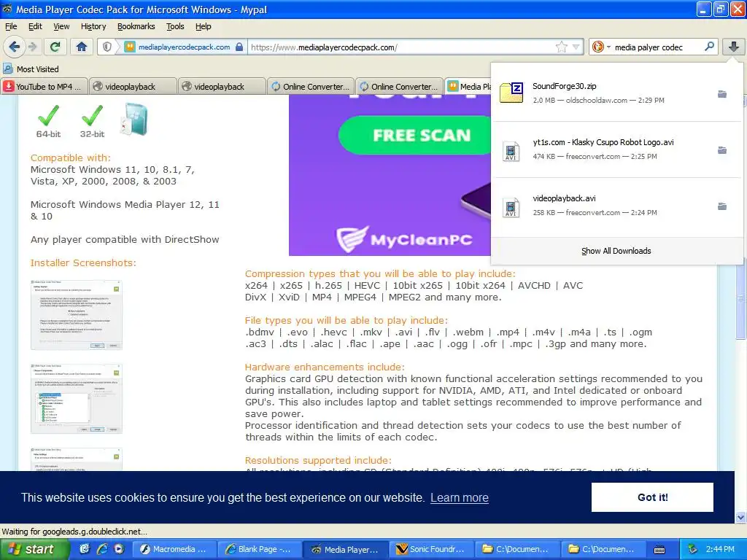Open third installer screenshot thumbnail
Image resolution: width=747 pixels, height=560 pixels.
pyautogui.click(x=76, y=459)
